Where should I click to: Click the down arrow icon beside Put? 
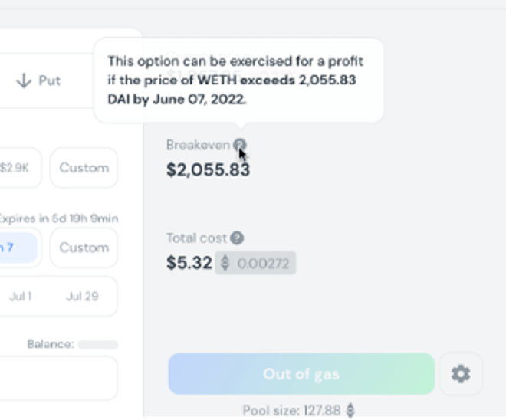coord(23,80)
